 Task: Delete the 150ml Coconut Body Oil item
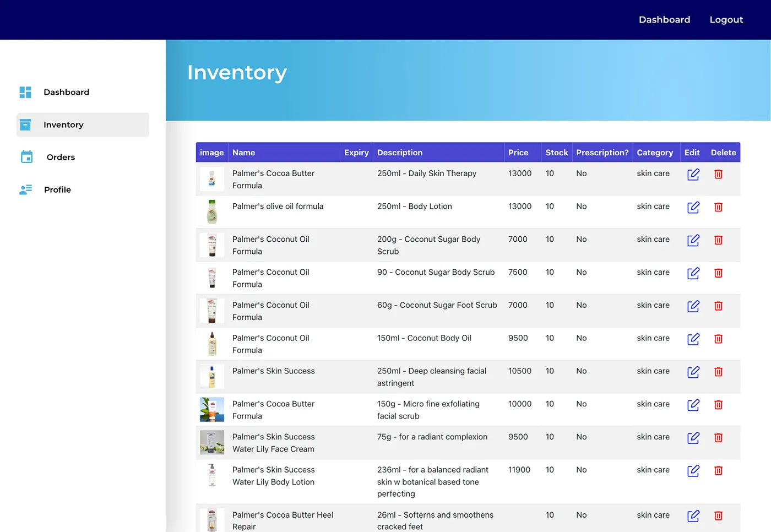[718, 339]
